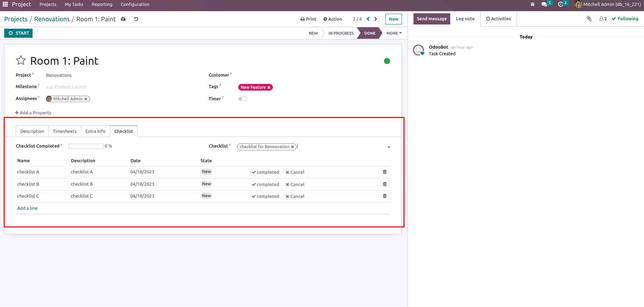Delete the checklist C row
This screenshot has width=644, height=307.
pyautogui.click(x=385, y=196)
